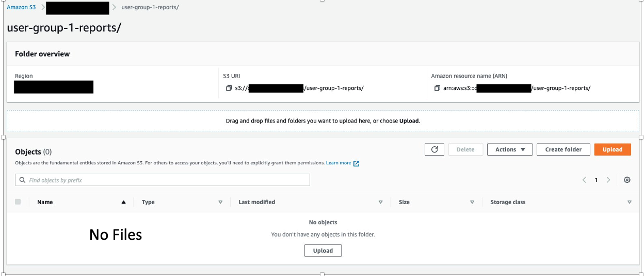644x276 pixels.
Task: Click the orange Upload button
Action: [613, 149]
